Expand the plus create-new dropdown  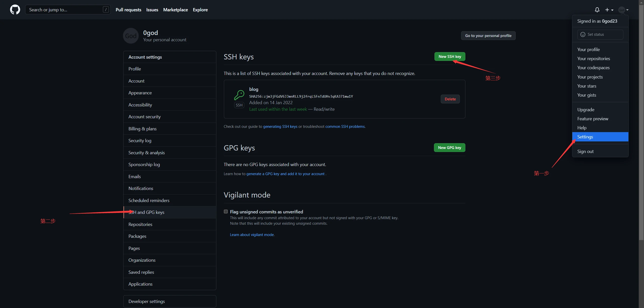click(609, 10)
